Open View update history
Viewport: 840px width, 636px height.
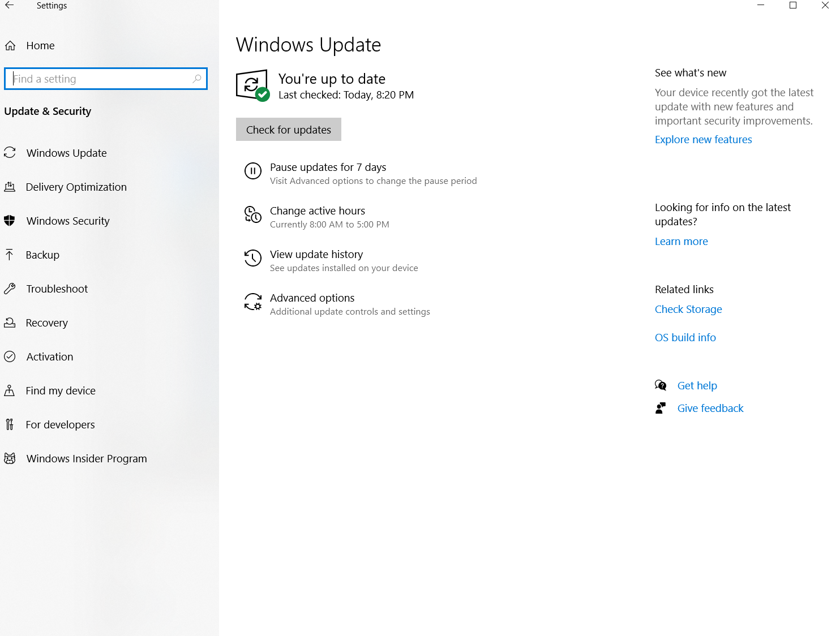click(316, 255)
